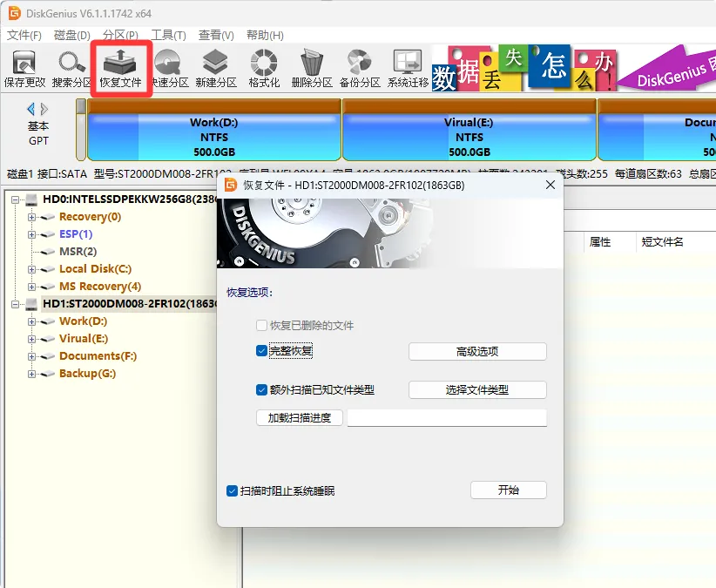Screen dimensions: 716x588
Task: Select the Virual(E:) partition bar in disk map
Action: 469,131
